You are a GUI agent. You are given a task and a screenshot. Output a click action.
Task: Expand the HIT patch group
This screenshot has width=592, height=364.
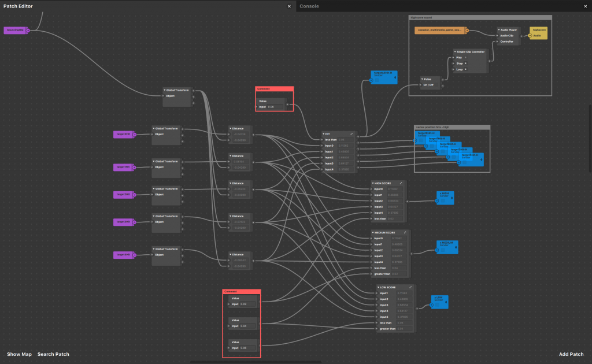click(351, 133)
